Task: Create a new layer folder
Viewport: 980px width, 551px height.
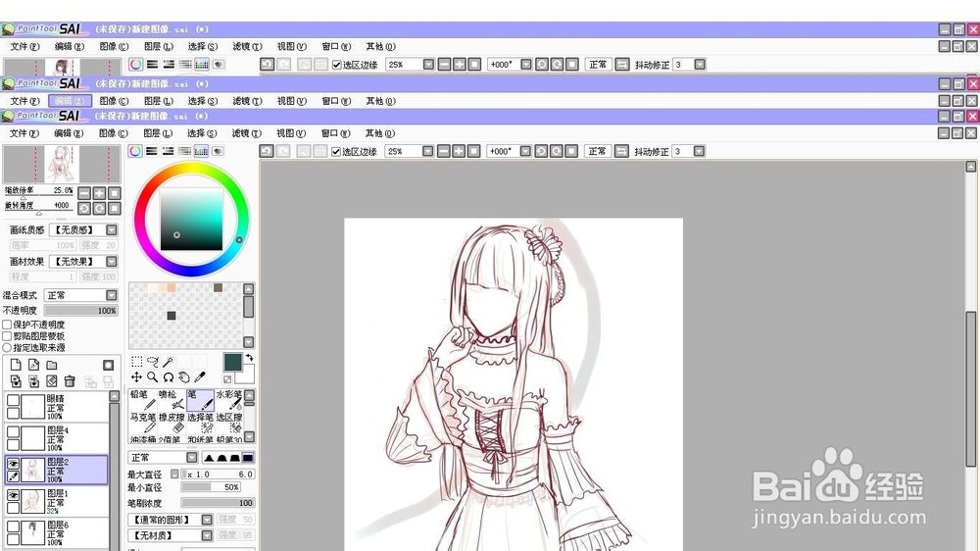Action: pos(52,366)
